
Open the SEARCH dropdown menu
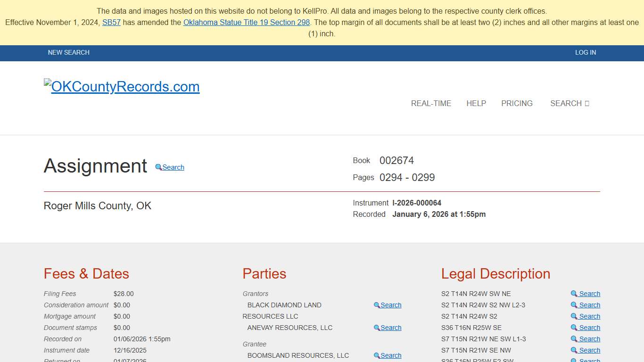570,103
